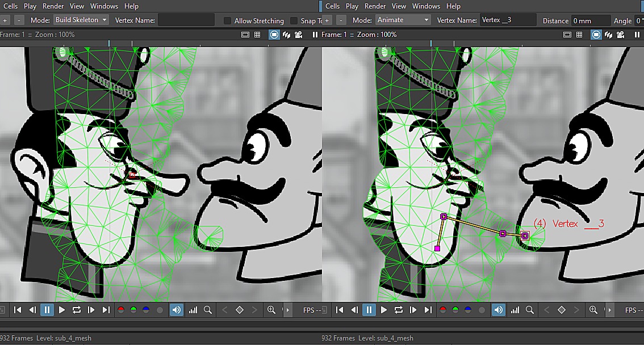This screenshot has height=345, width=644.
Task: Expand hidden flipbook controls in right viewer
Action: (609, 310)
